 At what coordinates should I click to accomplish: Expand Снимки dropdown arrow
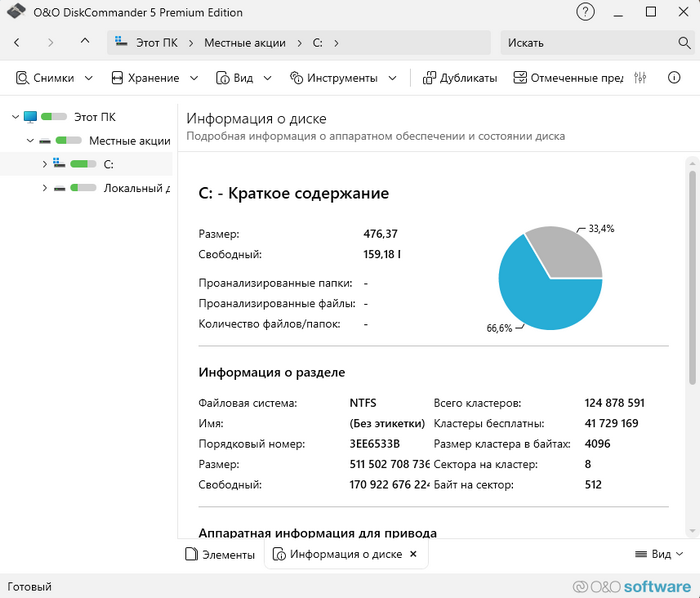[x=88, y=78]
